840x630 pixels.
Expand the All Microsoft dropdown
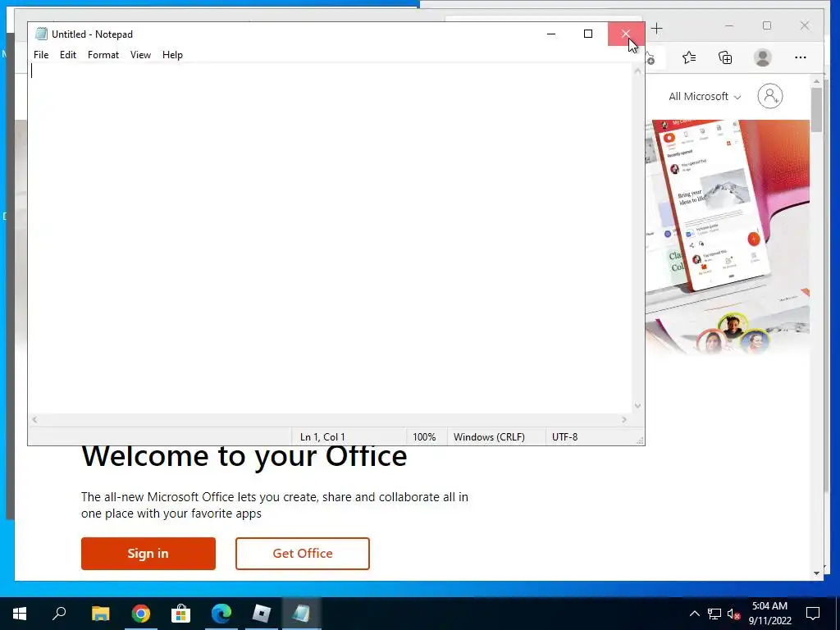point(705,97)
